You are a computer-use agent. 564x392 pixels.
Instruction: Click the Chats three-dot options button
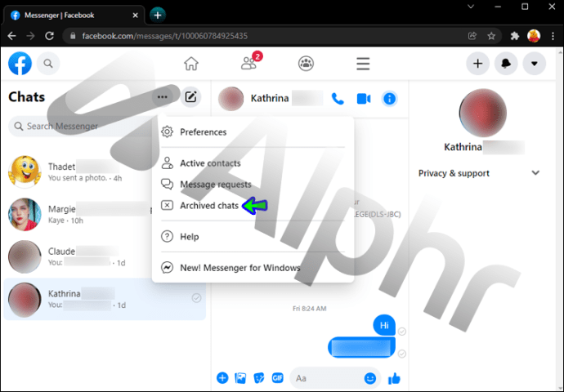coord(162,97)
